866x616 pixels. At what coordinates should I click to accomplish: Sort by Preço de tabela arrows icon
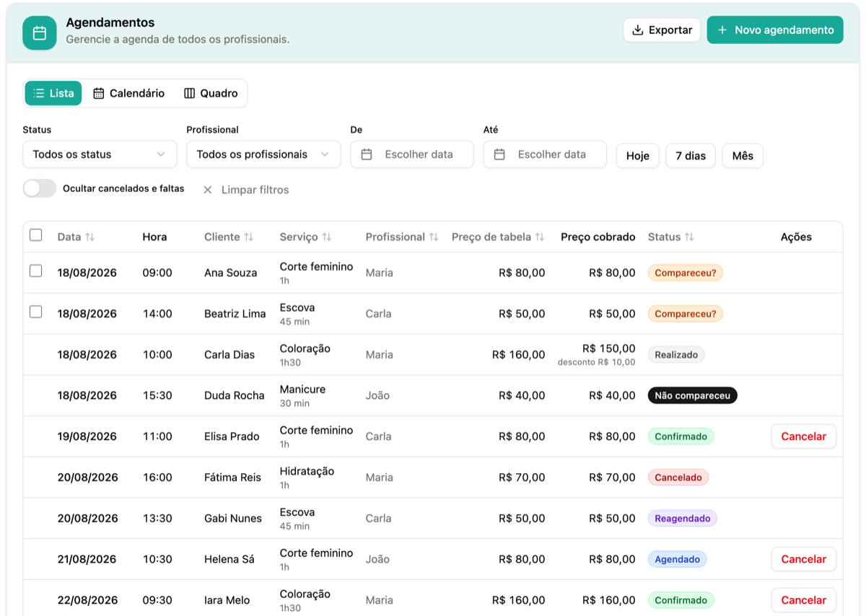(540, 237)
